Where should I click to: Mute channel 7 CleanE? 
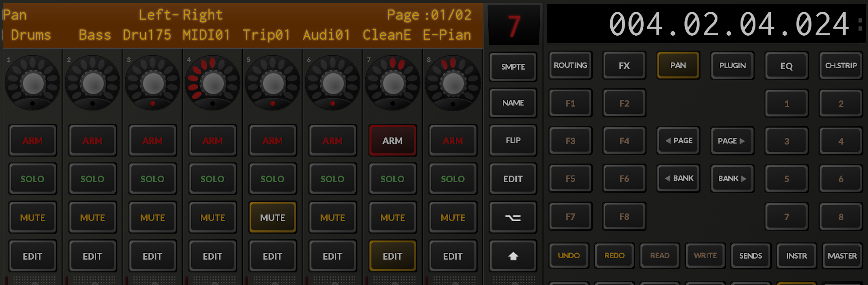point(392,218)
